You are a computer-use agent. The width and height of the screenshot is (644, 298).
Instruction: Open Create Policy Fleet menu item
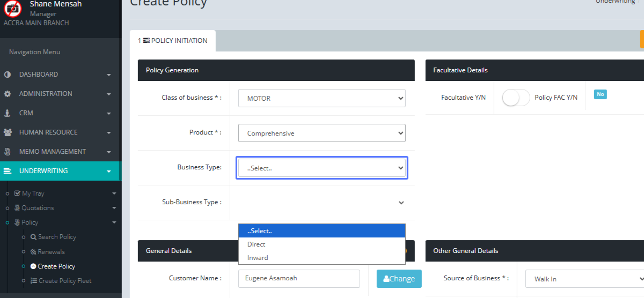[64, 281]
